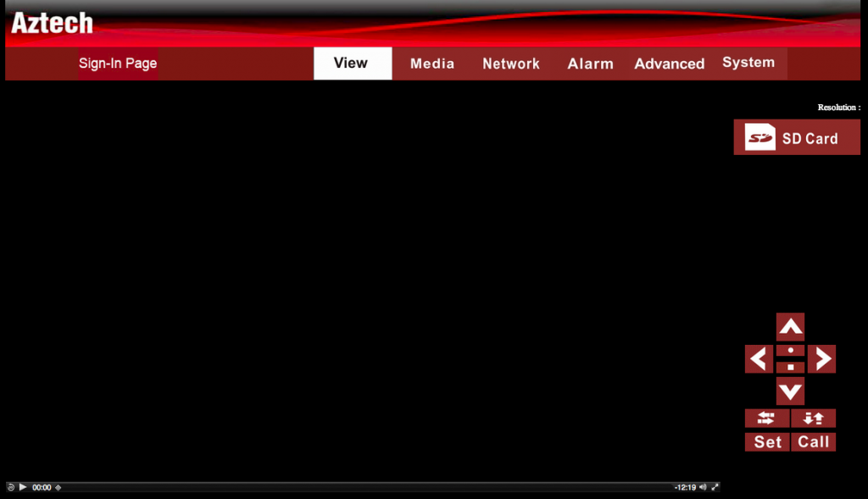Click the Call preset button
Image resolution: width=868 pixels, height=499 pixels.
813,441
